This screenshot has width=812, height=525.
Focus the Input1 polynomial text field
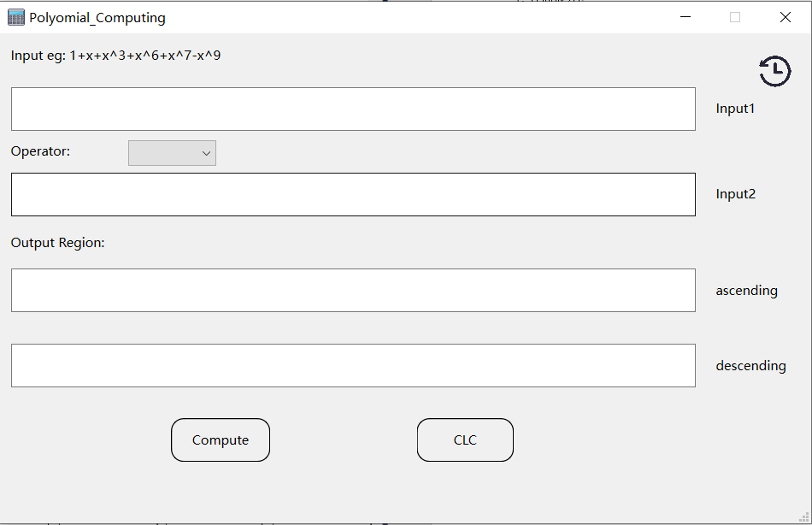tap(353, 109)
